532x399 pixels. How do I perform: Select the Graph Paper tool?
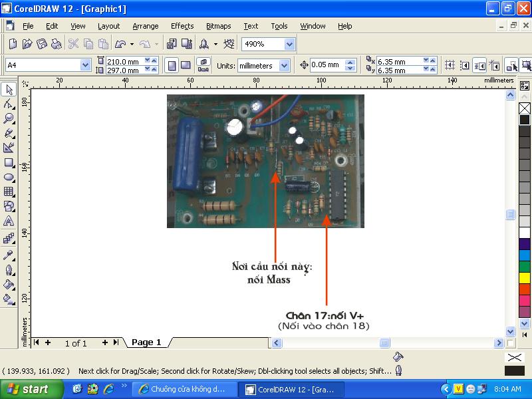pyautogui.click(x=9, y=192)
